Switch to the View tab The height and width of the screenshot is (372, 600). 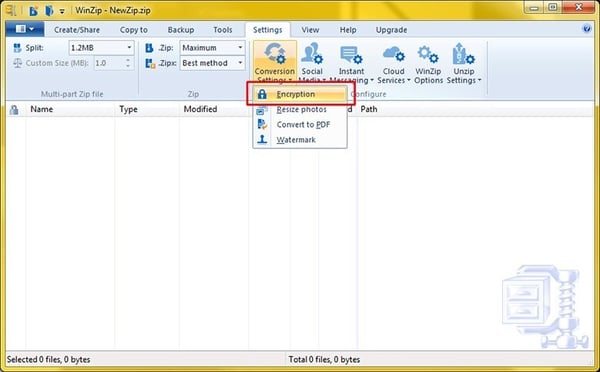[310, 30]
